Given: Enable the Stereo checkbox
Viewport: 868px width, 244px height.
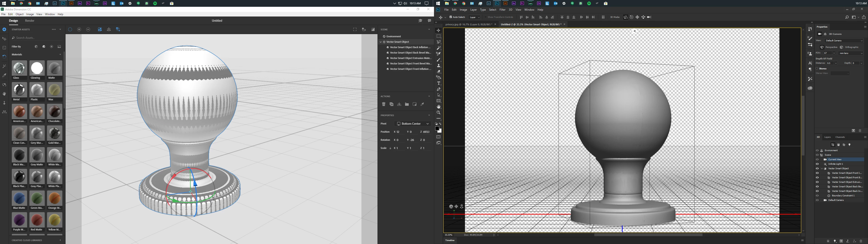Looking at the screenshot, I should tap(817, 68).
